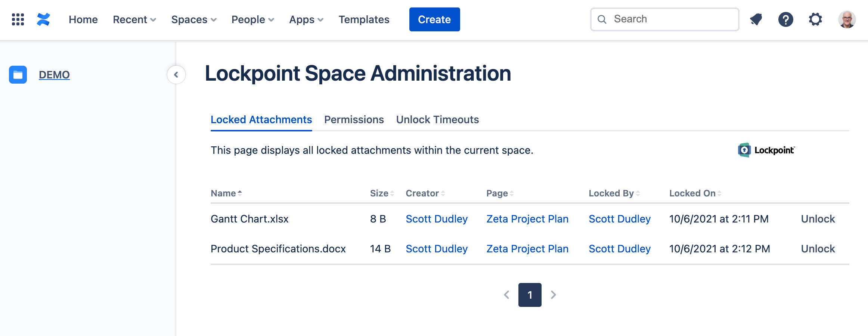
Task: Unlock the Product Specifications.docx attachment
Action: [818, 249]
